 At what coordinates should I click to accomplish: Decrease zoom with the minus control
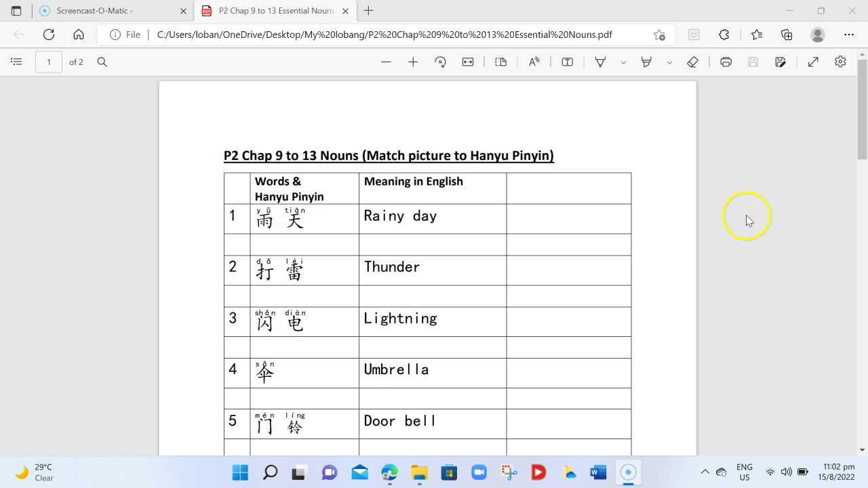point(386,62)
